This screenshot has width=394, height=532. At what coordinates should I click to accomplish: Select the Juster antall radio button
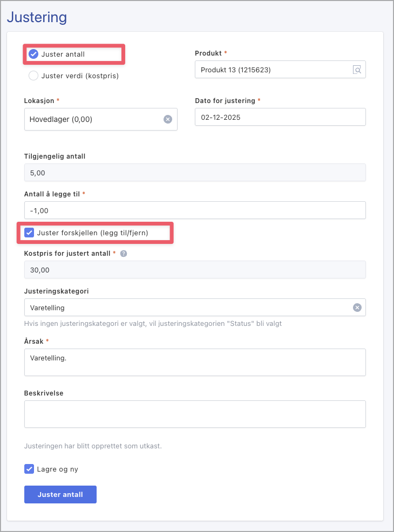coord(33,54)
